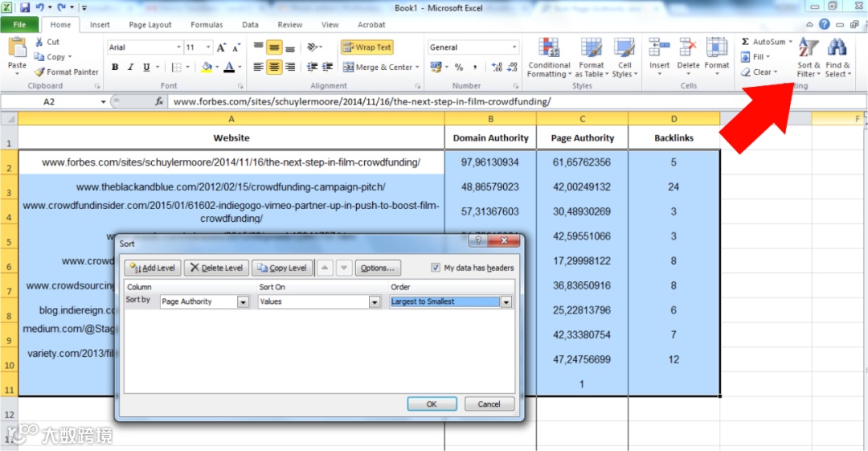Open the General number format dropdown
This screenshot has width=868, height=451.
tap(514, 47)
